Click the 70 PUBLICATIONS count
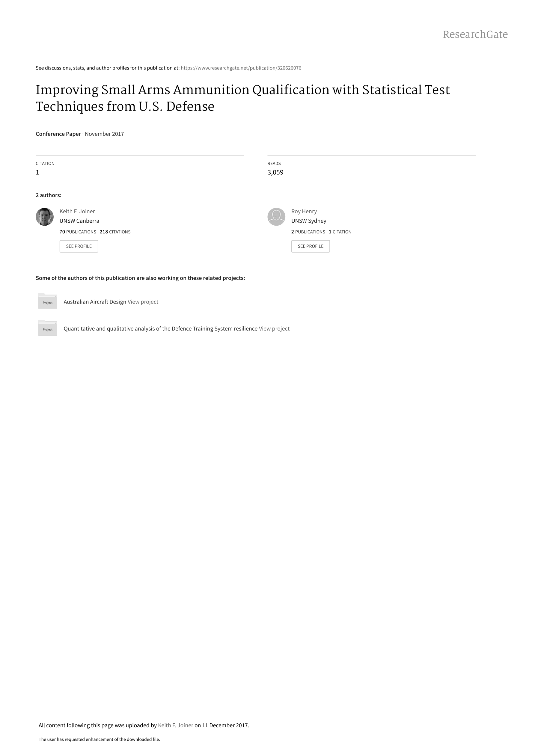The width and height of the screenshot is (535, 756). [x=78, y=232]
